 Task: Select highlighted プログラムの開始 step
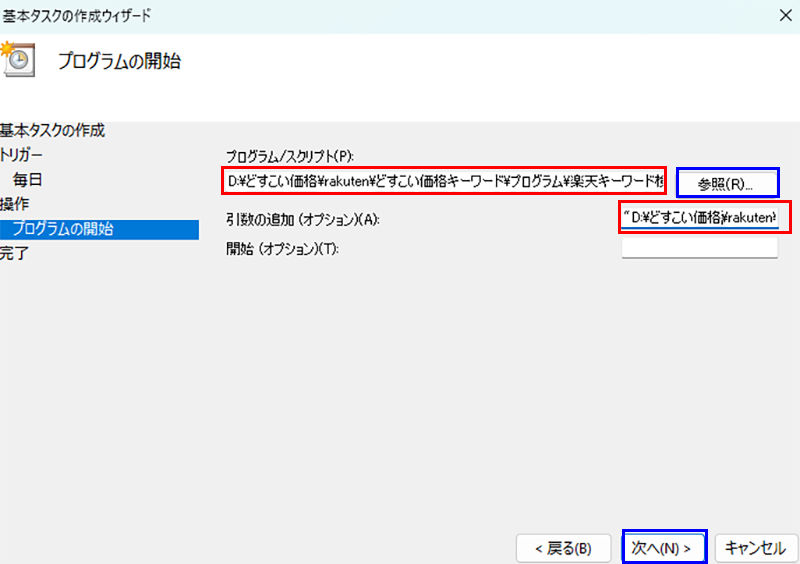(x=99, y=229)
